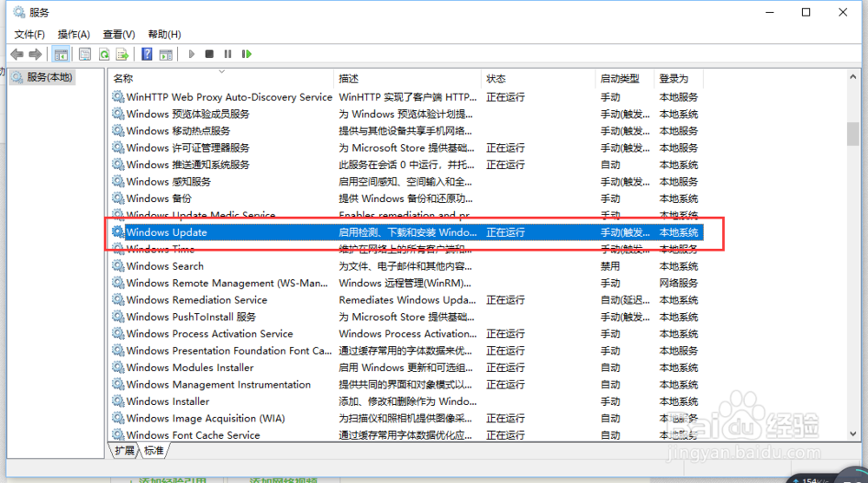Click gear icon of WinHTTP Web Proxy service
The width and height of the screenshot is (868, 483).
click(x=118, y=97)
